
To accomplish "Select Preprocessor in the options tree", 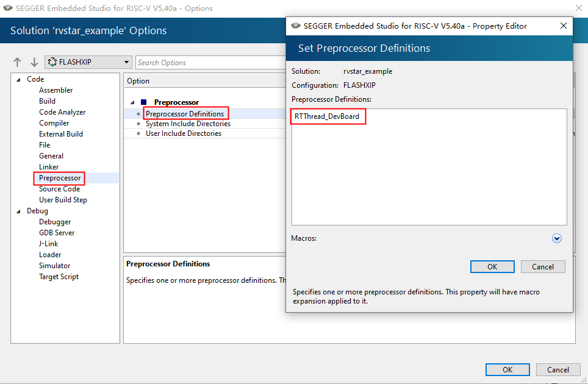I will pos(60,178).
